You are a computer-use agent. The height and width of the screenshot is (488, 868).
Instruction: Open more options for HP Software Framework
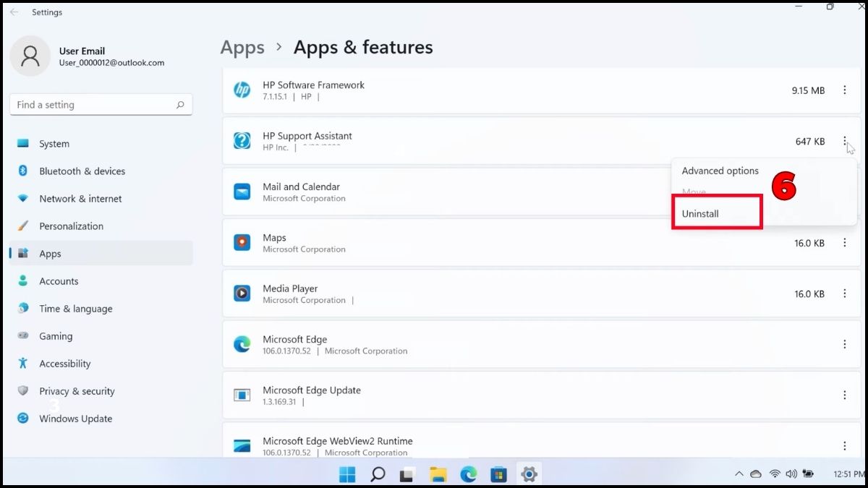point(844,90)
